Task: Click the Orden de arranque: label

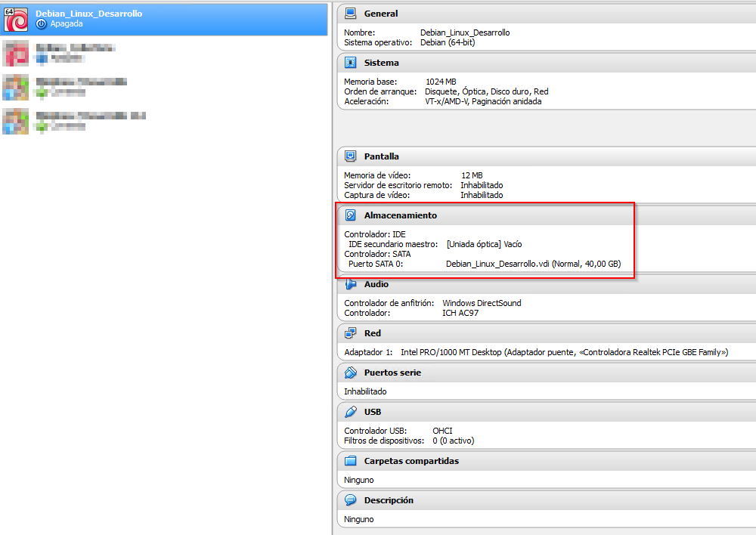Action: point(380,91)
